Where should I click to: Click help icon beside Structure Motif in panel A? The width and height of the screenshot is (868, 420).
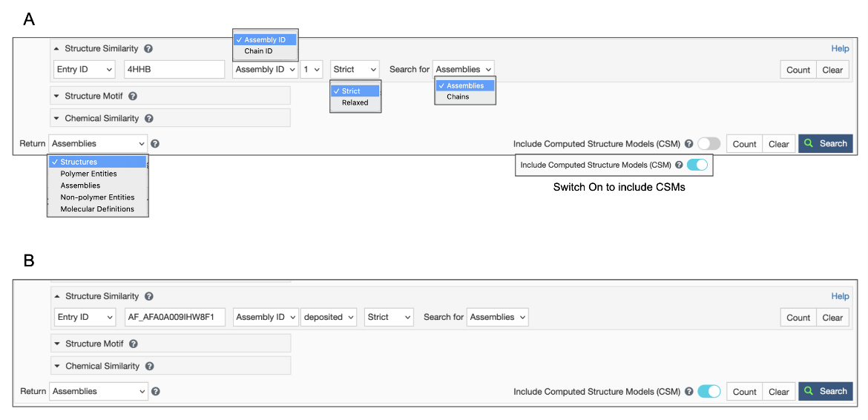133,96
